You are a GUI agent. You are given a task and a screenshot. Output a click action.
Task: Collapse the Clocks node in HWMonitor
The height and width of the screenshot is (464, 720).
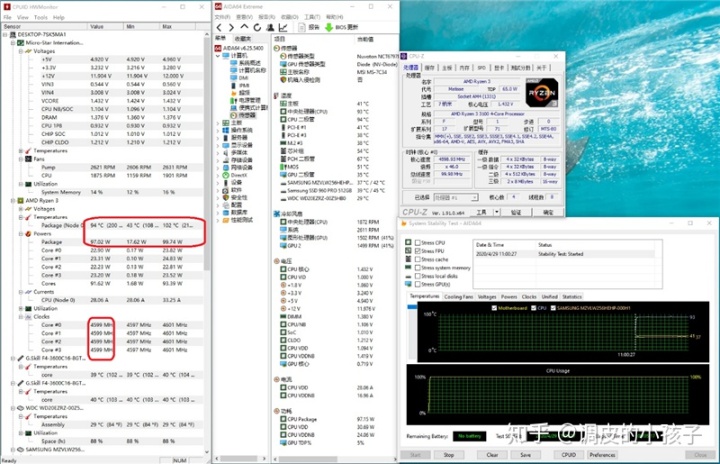(21, 317)
